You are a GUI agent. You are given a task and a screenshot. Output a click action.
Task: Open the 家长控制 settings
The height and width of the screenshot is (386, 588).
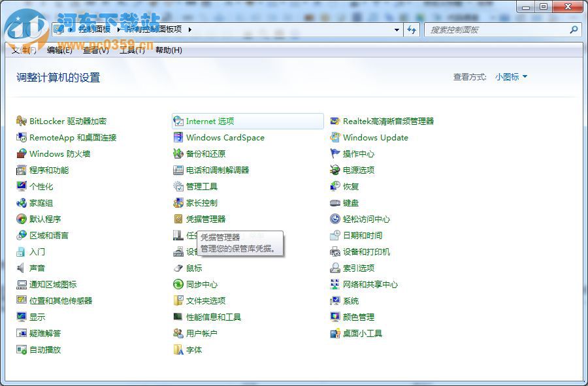click(204, 203)
